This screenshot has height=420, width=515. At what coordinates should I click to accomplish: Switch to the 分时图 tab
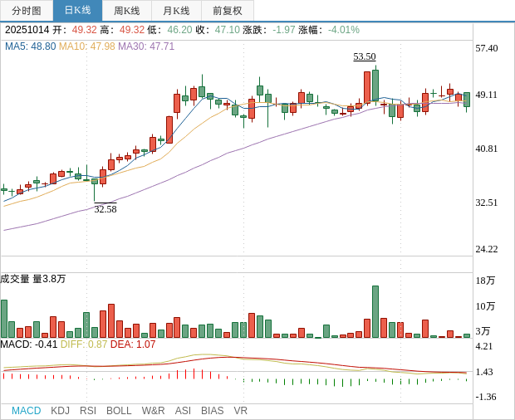click(27, 11)
